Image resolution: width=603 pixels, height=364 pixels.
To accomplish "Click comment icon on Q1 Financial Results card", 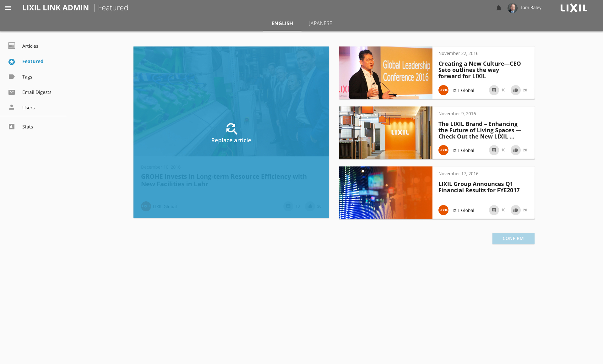I will tap(494, 210).
